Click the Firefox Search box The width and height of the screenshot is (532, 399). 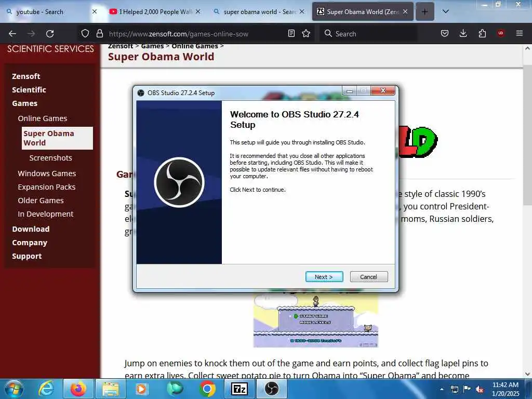368,34
